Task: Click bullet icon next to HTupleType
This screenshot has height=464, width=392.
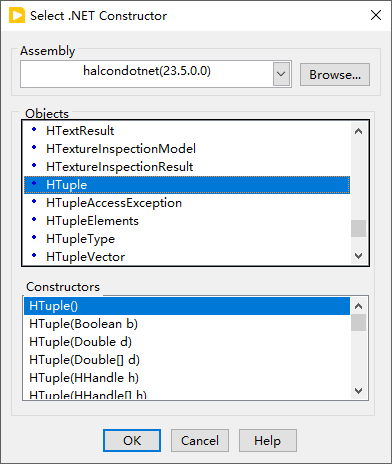Action: click(x=34, y=237)
